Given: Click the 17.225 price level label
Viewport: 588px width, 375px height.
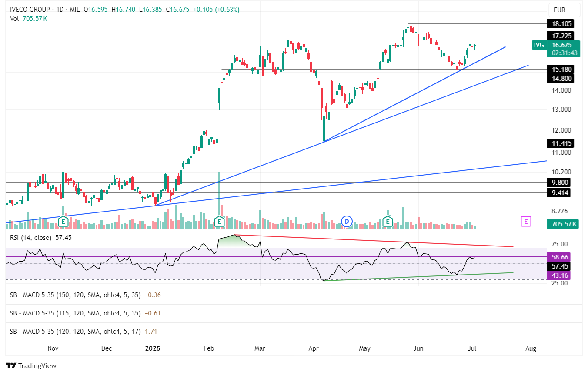Looking at the screenshot, I should point(561,36).
